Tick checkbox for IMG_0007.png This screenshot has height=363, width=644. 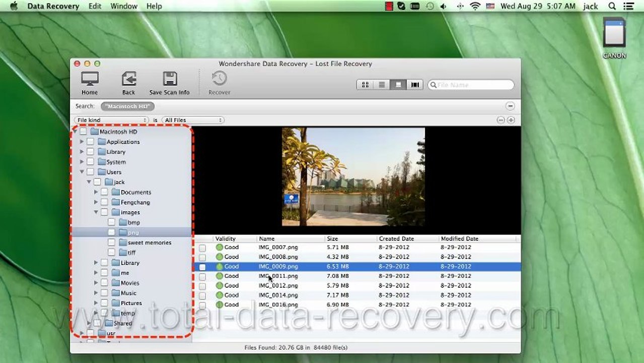click(x=202, y=248)
